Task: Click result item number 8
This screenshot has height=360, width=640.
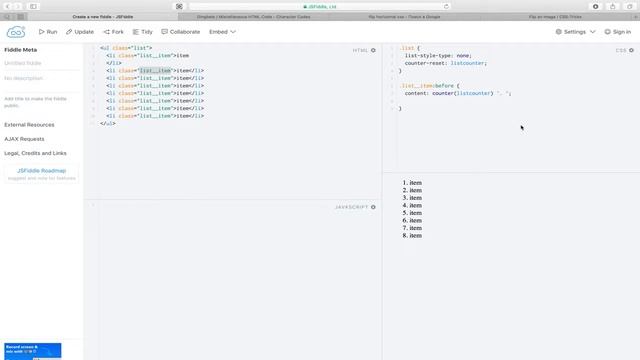Action: (x=412, y=236)
